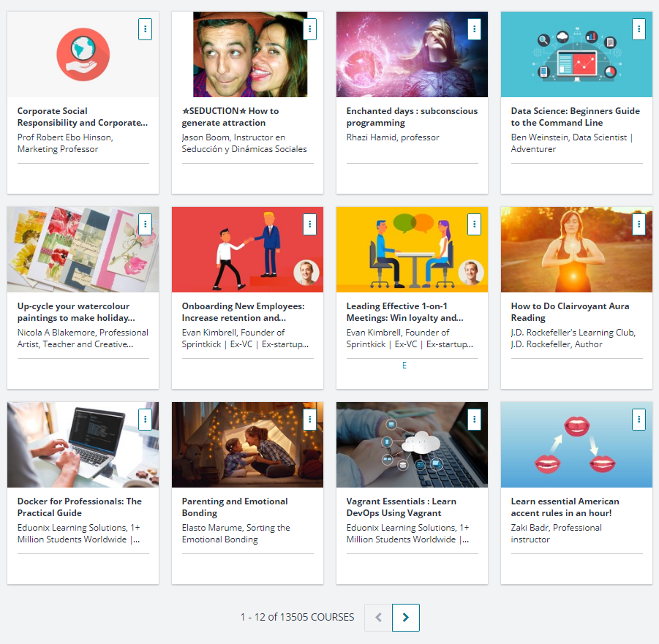Select the American accent lips thumbnail

576,444
